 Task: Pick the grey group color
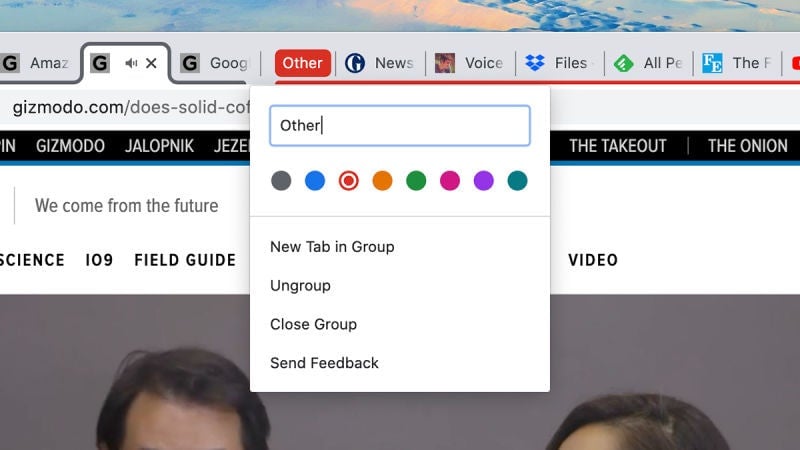281,181
